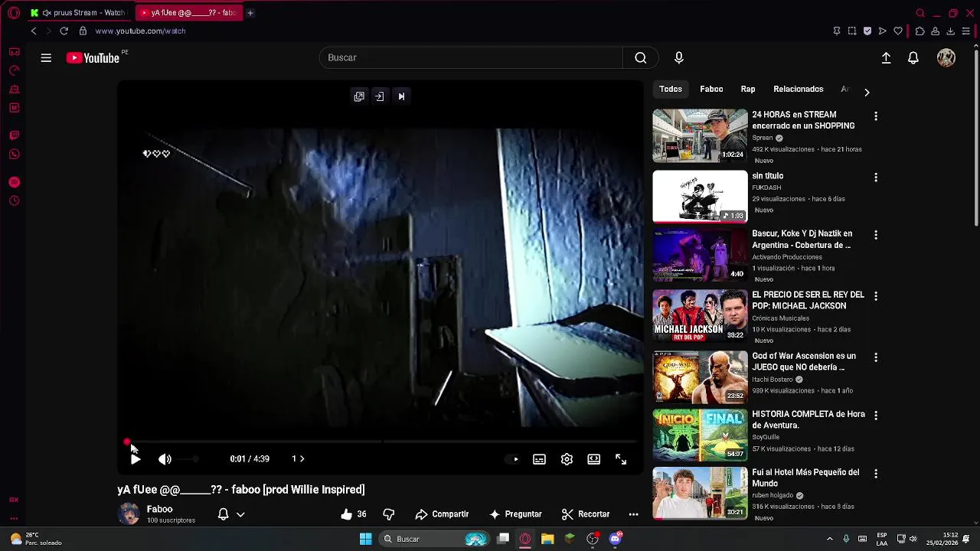Open chapter selector next to timestamp
980x551 pixels.
298,459
